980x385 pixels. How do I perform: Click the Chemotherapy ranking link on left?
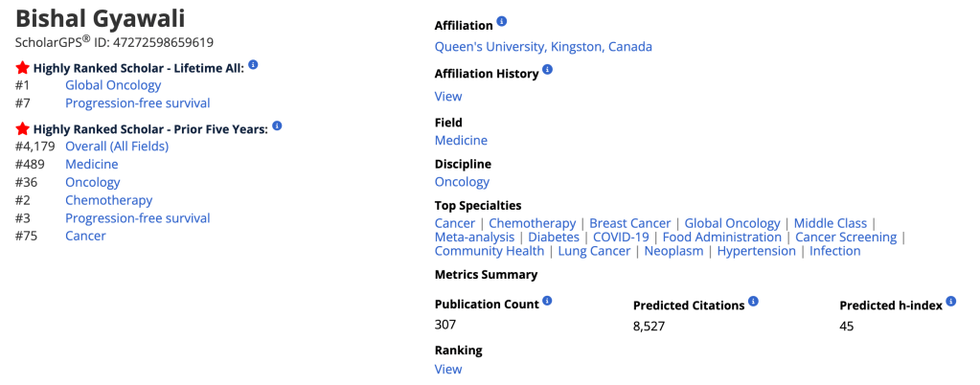pos(108,200)
